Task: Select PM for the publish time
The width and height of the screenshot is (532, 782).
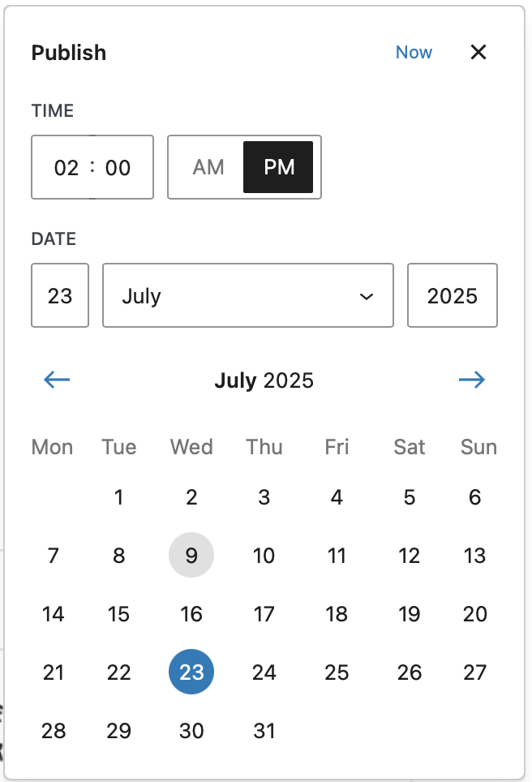Action: click(x=278, y=167)
